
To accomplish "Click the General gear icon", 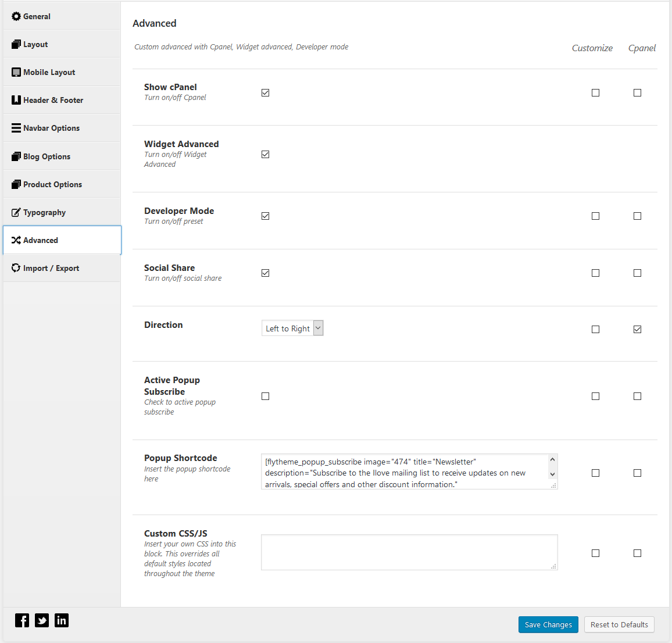I will coord(16,16).
